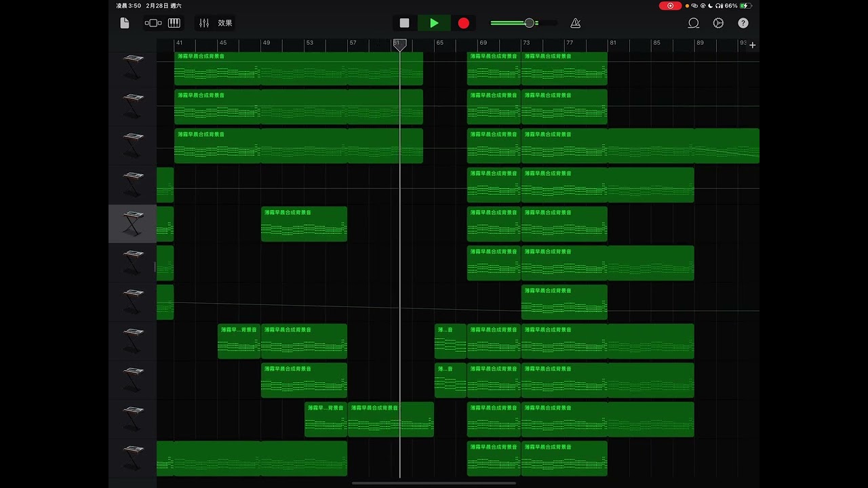Select the first track keyboard icon
868x488 pixels.
pos(133,66)
